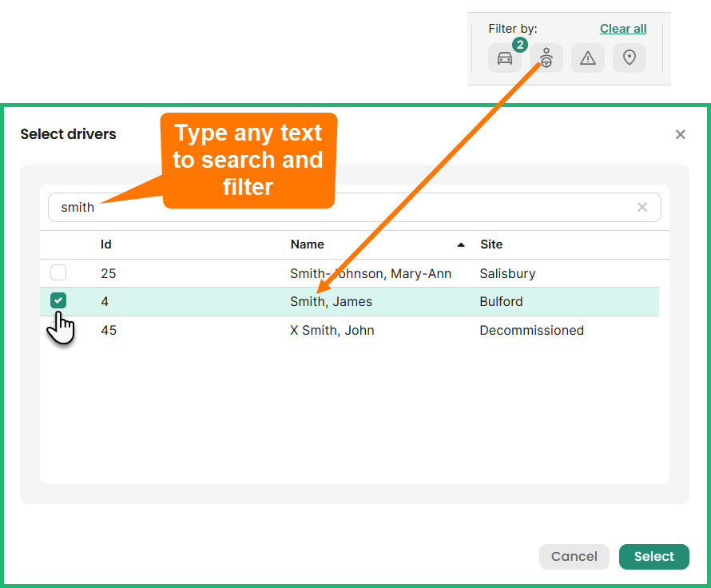The image size is (711, 588).
Task: Sort by the Site column header
Action: [491, 244]
